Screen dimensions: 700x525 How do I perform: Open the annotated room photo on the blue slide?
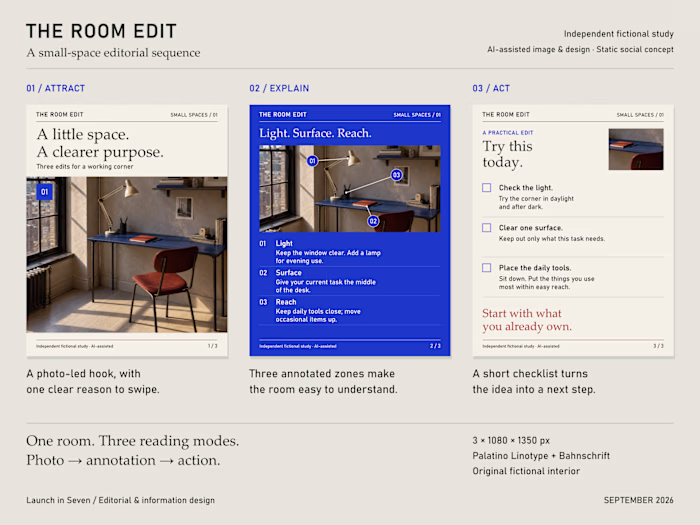coord(350,188)
